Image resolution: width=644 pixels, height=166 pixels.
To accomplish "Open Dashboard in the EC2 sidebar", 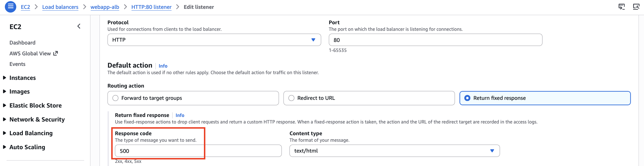I will click(x=23, y=43).
